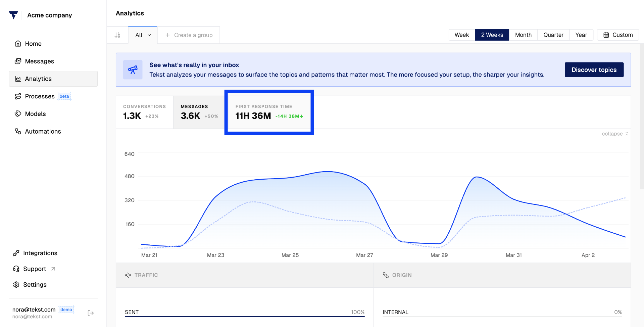Collapse the chart panel
The height and width of the screenshot is (327, 644).
tap(615, 134)
